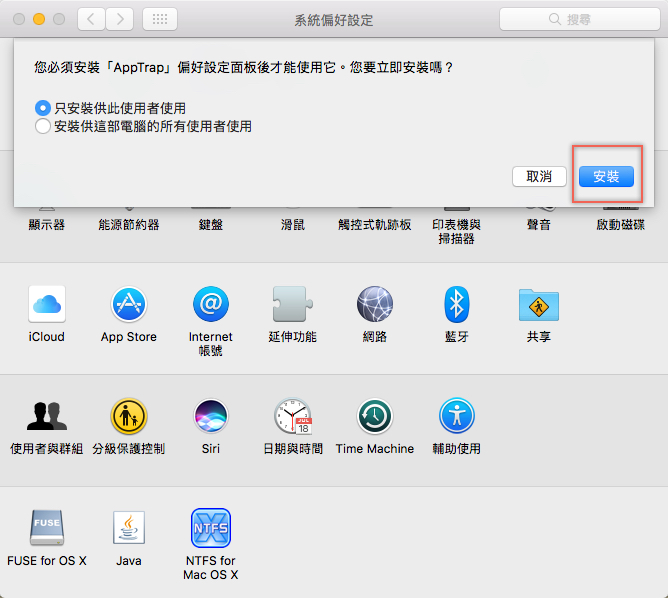Click the 啟動磁碟 label
This screenshot has height=598, width=668.
coord(621,224)
